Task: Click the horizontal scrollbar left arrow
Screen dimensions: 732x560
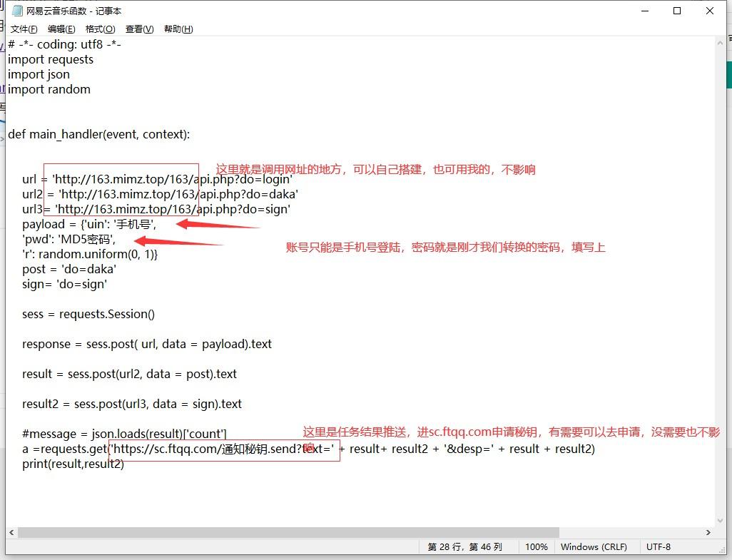Action: pyautogui.click(x=11, y=532)
